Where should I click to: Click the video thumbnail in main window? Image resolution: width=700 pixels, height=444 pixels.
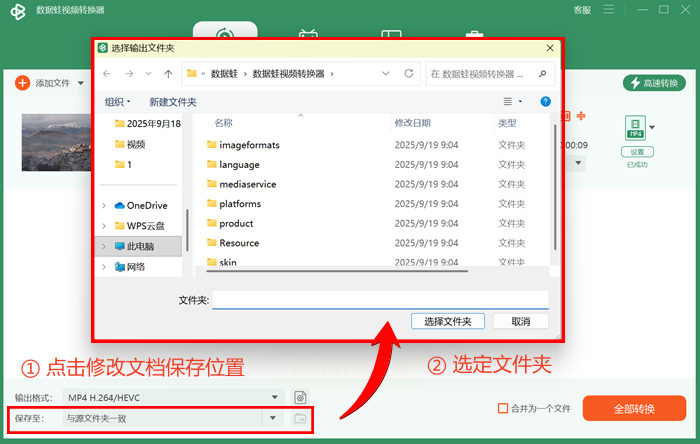57,142
